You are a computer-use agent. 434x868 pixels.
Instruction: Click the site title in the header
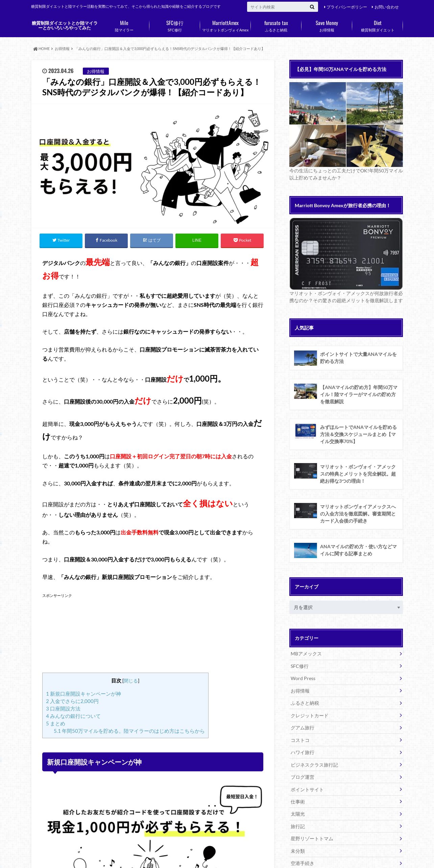tap(65, 26)
